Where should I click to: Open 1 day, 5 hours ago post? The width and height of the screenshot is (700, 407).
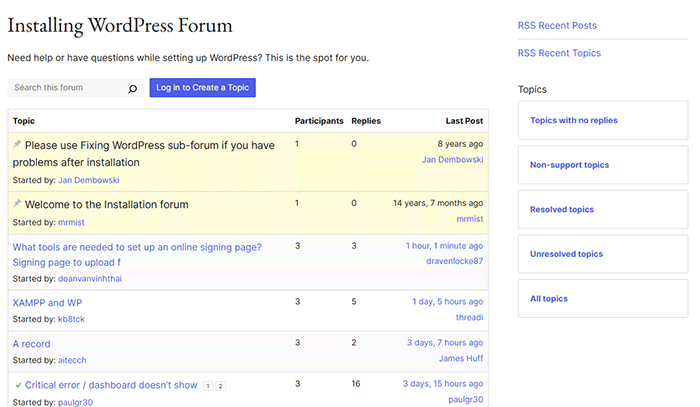(x=448, y=302)
